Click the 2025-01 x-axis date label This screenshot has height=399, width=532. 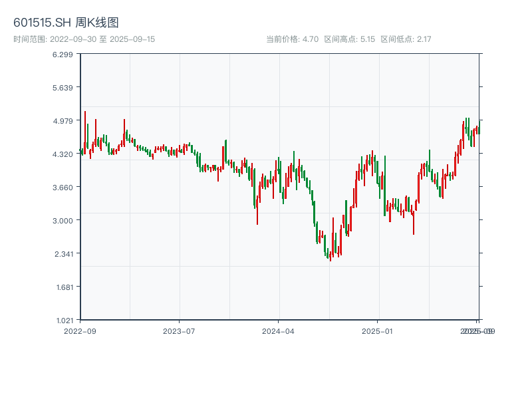pyautogui.click(x=378, y=331)
